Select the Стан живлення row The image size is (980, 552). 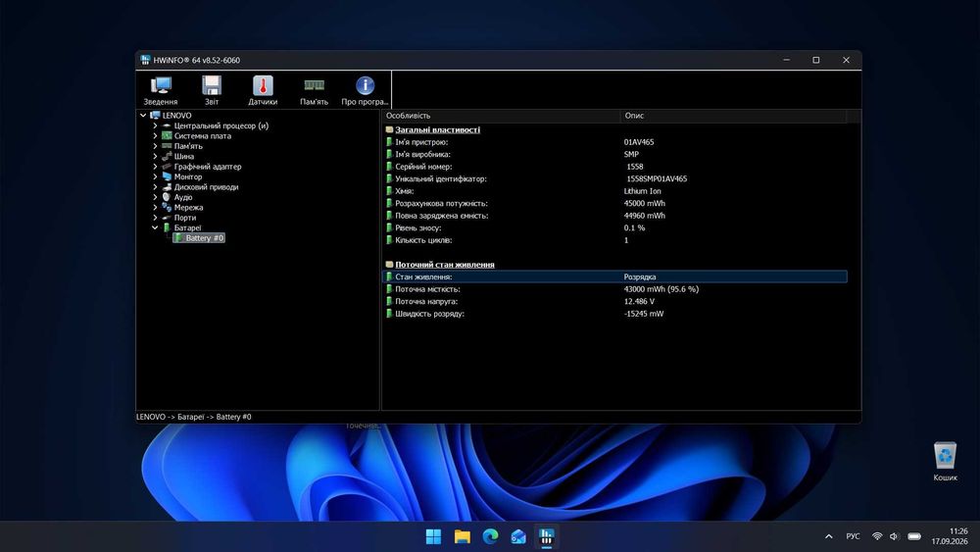click(x=615, y=276)
